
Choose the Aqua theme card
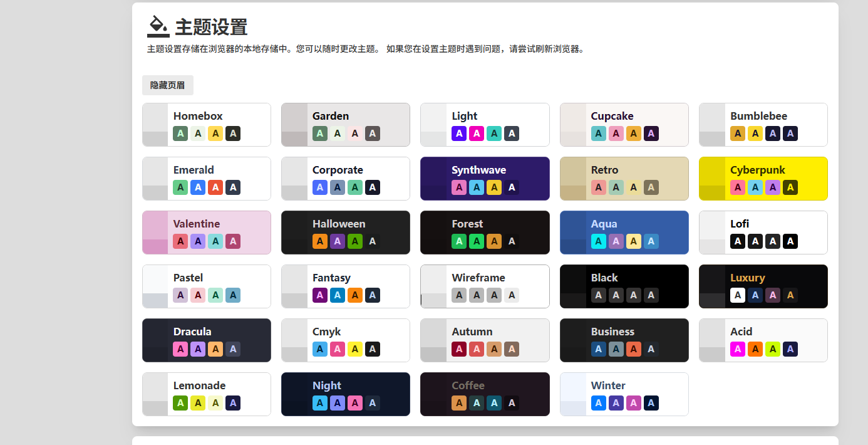(624, 233)
